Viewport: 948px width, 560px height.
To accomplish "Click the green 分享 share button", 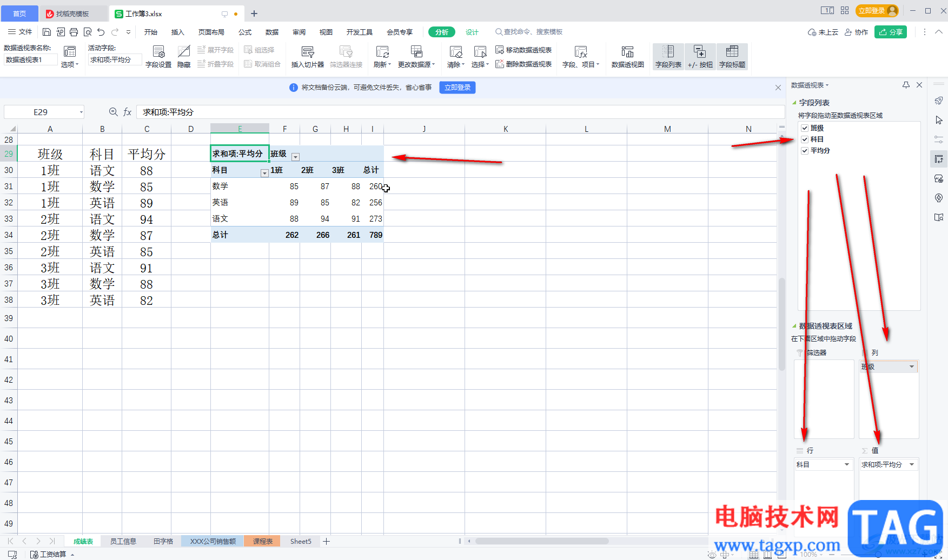I will click(x=891, y=32).
